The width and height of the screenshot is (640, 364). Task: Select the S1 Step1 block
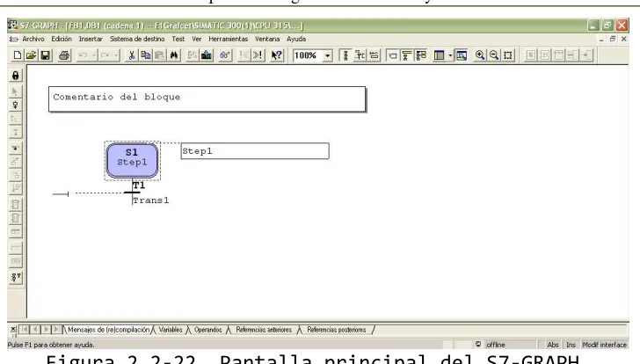pyautogui.click(x=132, y=160)
